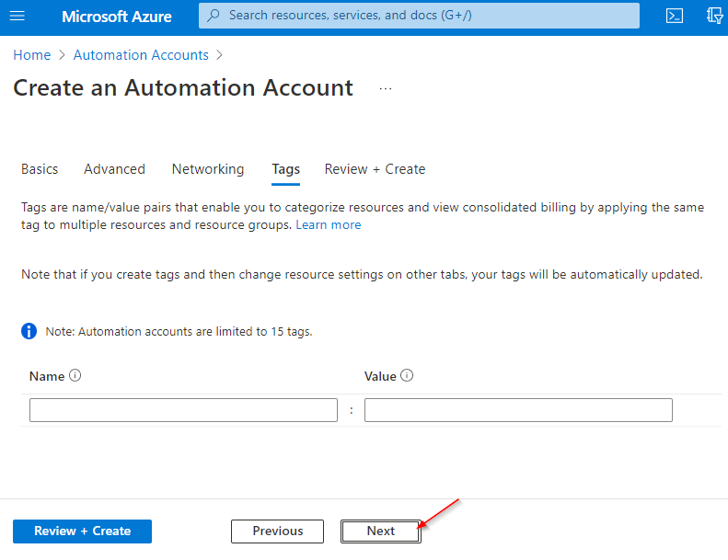Select the Tags tab
The height and width of the screenshot is (560, 728).
286,170
